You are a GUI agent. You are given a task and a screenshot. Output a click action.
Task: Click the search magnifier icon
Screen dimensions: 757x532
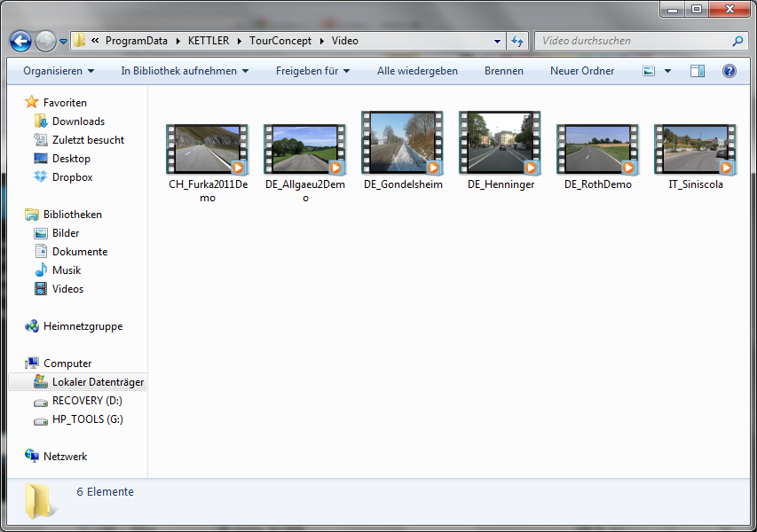[x=737, y=41]
